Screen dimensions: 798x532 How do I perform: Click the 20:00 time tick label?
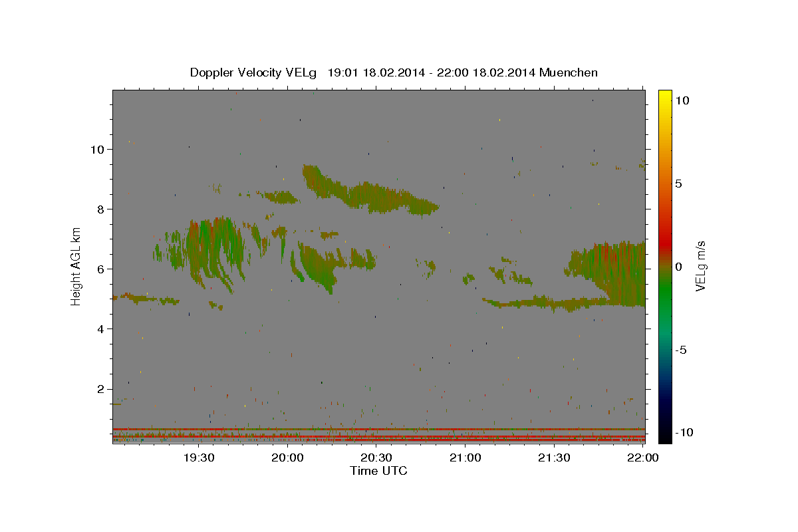click(x=288, y=458)
